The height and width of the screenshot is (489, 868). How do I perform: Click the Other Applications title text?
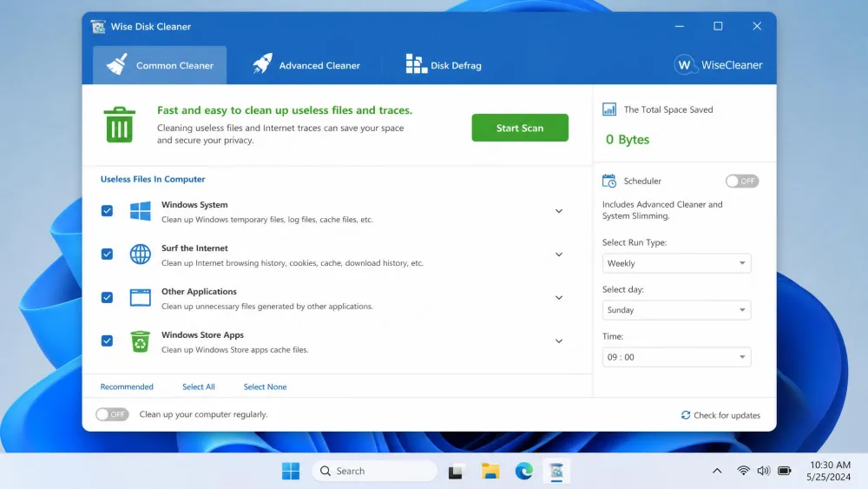pos(199,291)
